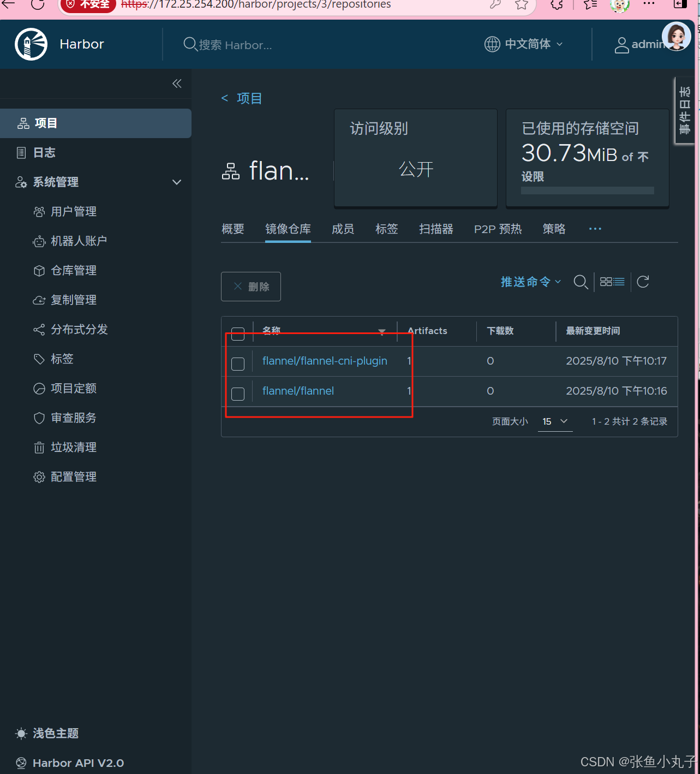Open the page size 15 dropdown
Viewport: 700px width, 774px height.
point(555,421)
